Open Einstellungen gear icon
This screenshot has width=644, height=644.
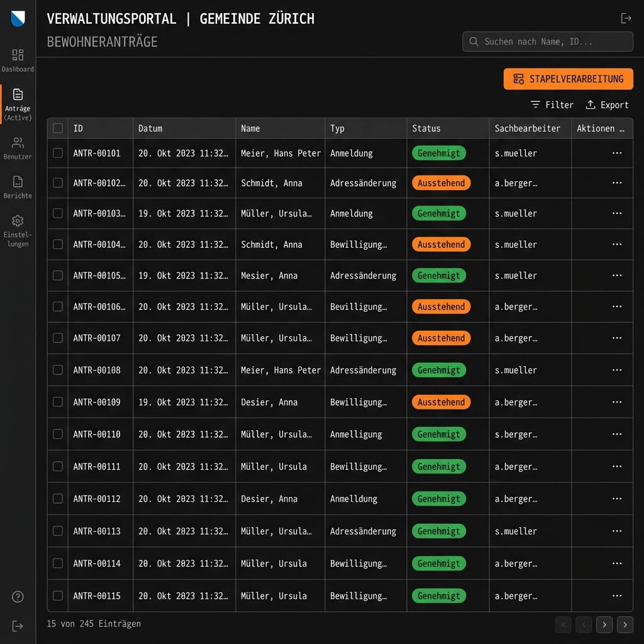(18, 221)
